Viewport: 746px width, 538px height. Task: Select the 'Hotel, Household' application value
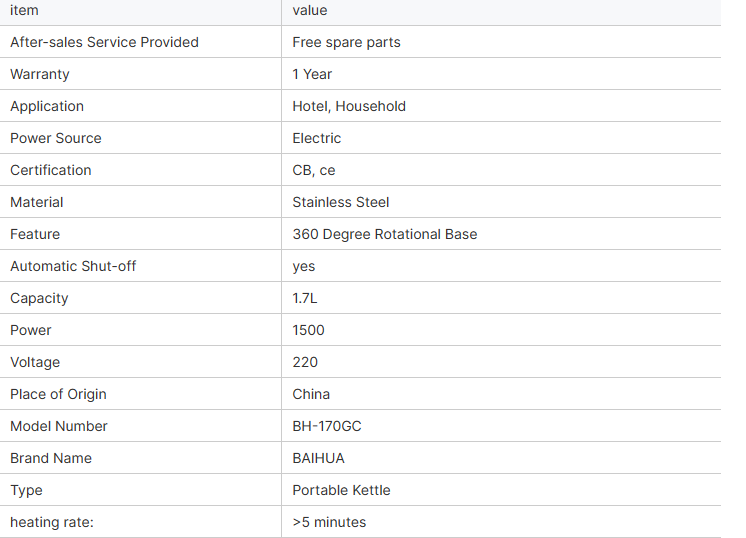(349, 106)
